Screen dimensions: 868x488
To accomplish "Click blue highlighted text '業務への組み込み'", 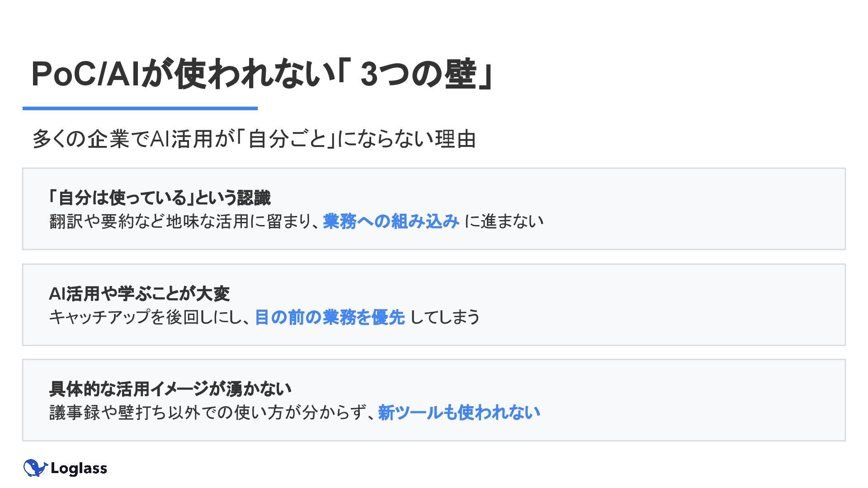I will (391, 221).
